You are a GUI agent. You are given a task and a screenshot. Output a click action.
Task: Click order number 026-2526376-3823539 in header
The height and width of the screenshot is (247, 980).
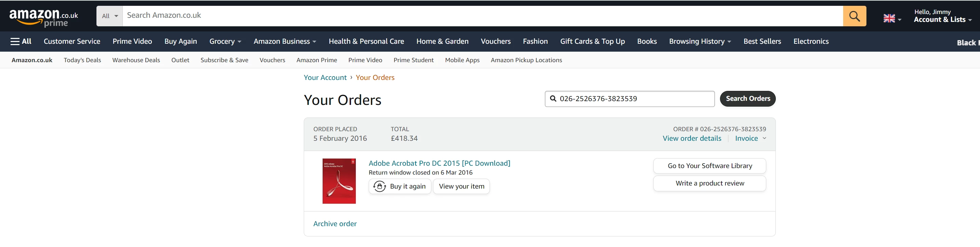point(733,129)
